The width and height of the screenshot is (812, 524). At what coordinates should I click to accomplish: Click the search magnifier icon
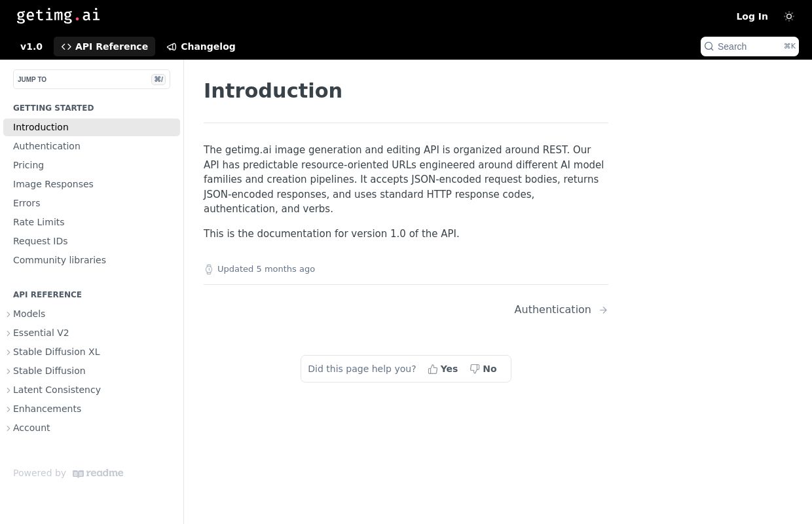pos(709,47)
